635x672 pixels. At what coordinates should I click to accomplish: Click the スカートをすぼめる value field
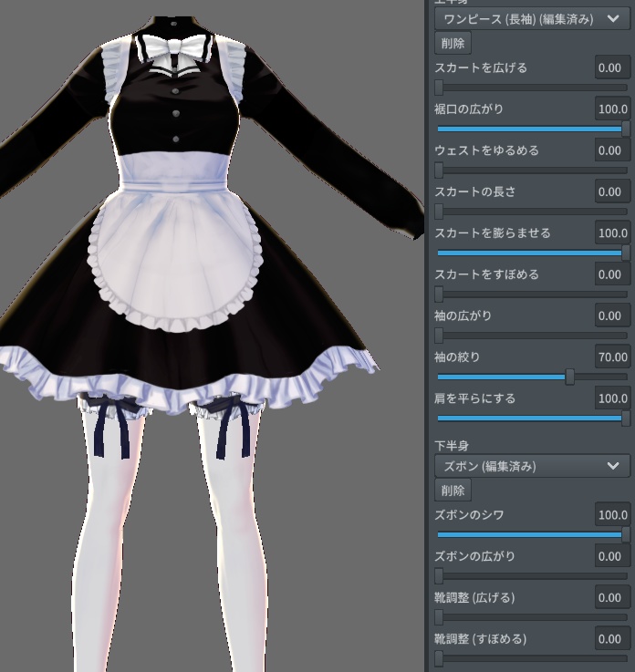click(x=612, y=274)
